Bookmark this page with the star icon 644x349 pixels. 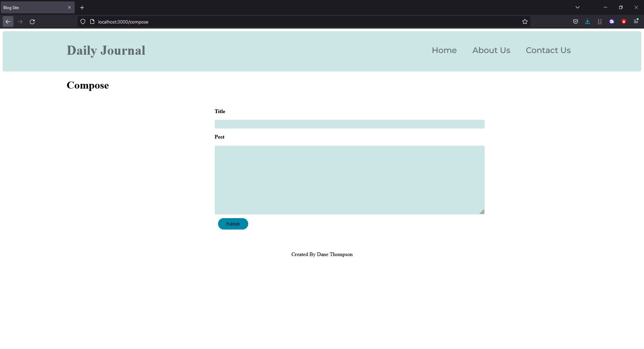(x=525, y=22)
